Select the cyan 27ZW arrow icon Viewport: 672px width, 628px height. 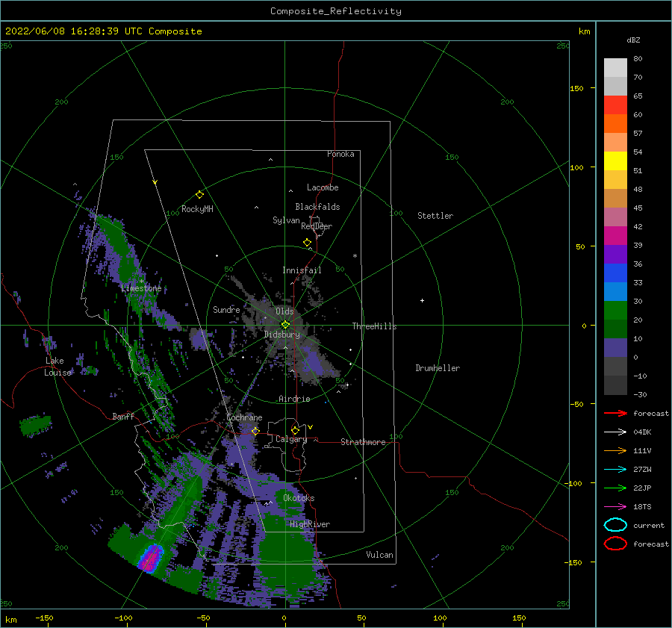(x=615, y=470)
